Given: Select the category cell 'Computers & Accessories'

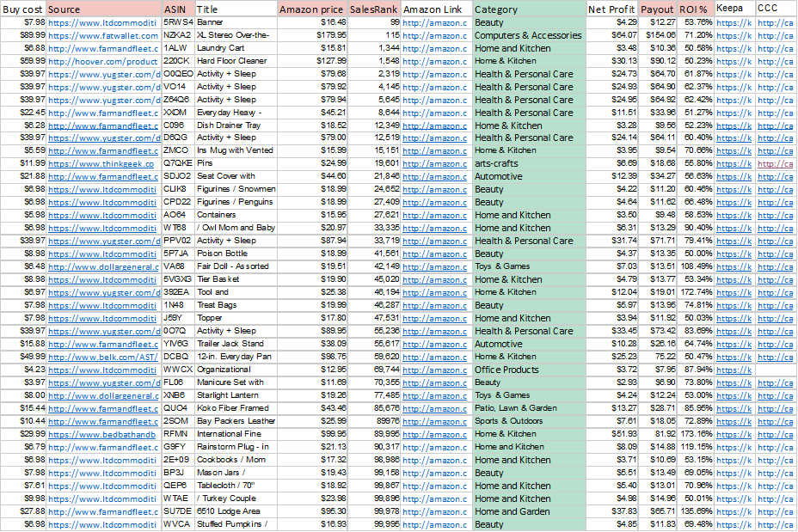Looking at the screenshot, I should pyautogui.click(x=529, y=35).
